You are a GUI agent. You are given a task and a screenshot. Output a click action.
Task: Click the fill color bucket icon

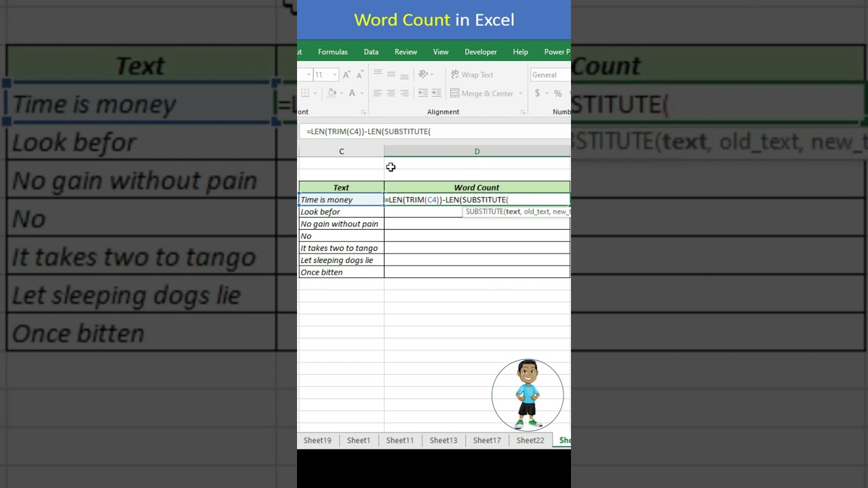pyautogui.click(x=332, y=94)
